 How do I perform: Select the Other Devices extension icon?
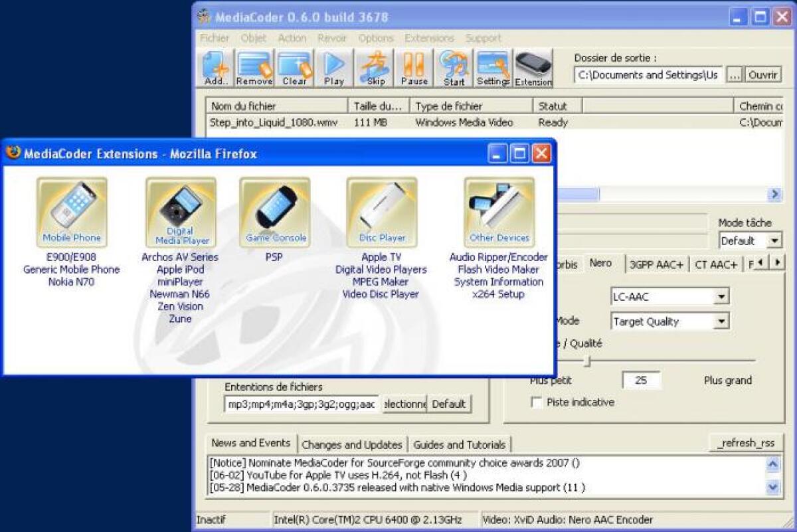click(498, 211)
